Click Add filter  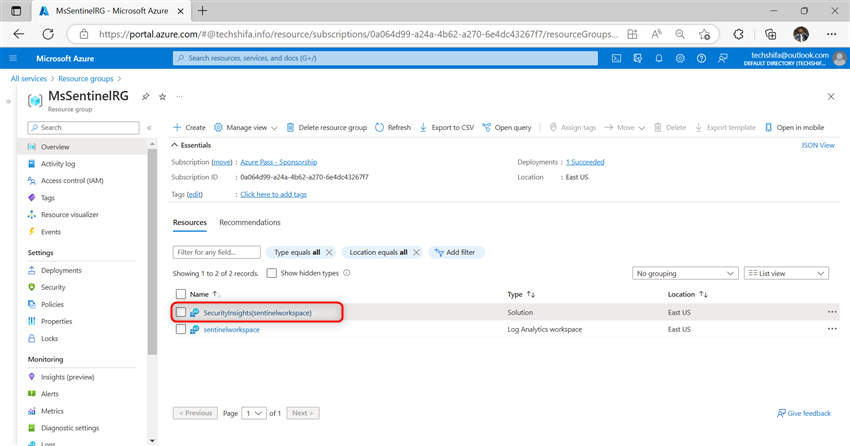456,253
